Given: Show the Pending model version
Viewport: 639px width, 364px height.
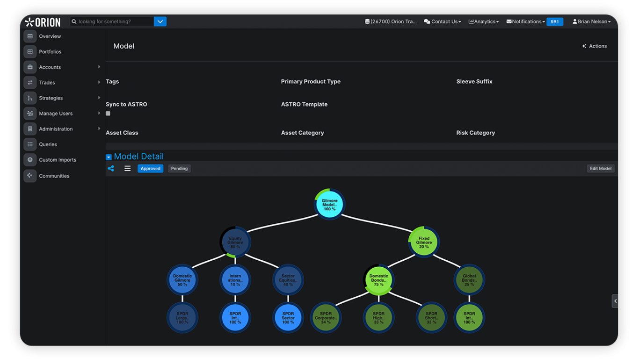Looking at the screenshot, I should coord(179,169).
